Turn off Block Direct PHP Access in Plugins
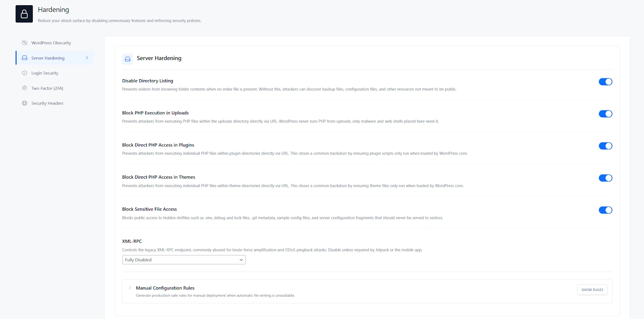644x319 pixels. click(605, 146)
